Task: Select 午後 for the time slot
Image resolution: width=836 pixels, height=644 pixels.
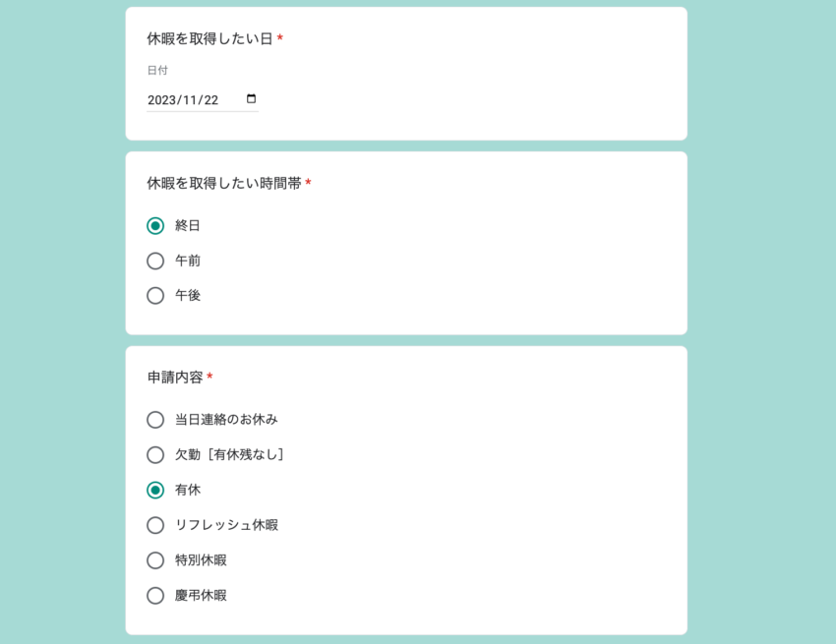Action: pyautogui.click(x=155, y=295)
